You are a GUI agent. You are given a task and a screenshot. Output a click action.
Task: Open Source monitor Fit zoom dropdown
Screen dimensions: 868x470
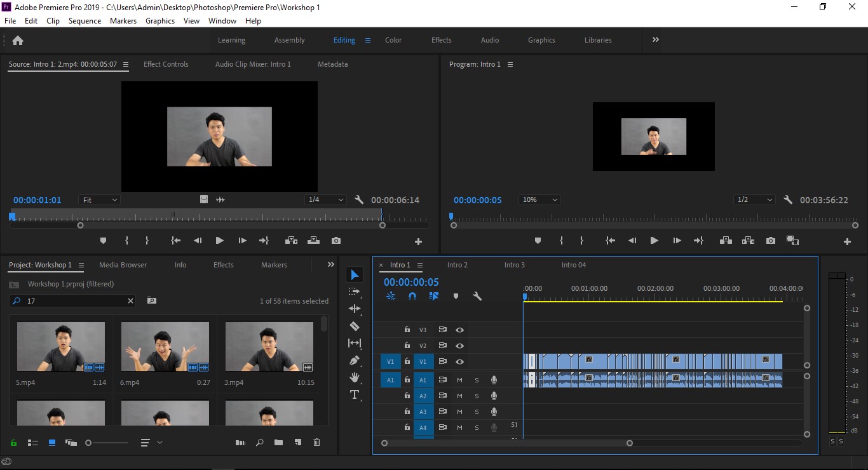point(100,199)
